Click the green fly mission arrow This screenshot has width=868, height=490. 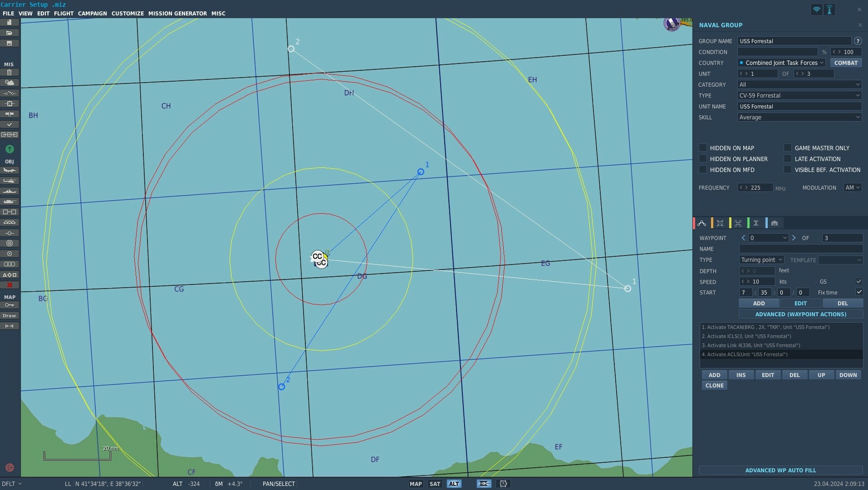pos(10,149)
